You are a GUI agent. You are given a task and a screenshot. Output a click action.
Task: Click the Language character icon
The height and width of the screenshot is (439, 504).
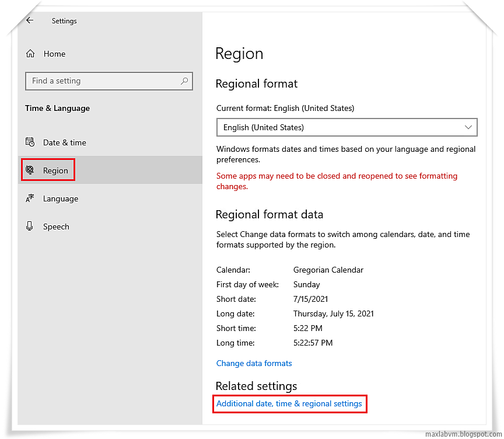click(x=30, y=198)
